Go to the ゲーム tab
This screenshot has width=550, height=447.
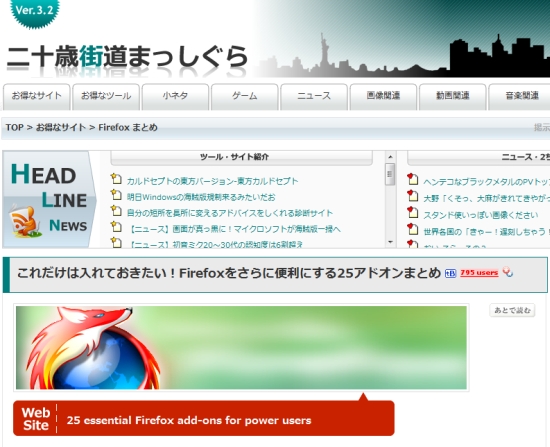click(245, 96)
